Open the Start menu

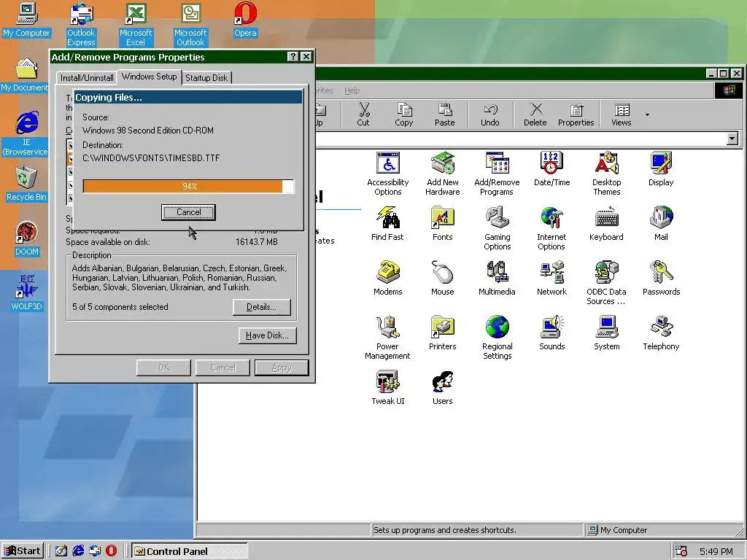(23, 551)
